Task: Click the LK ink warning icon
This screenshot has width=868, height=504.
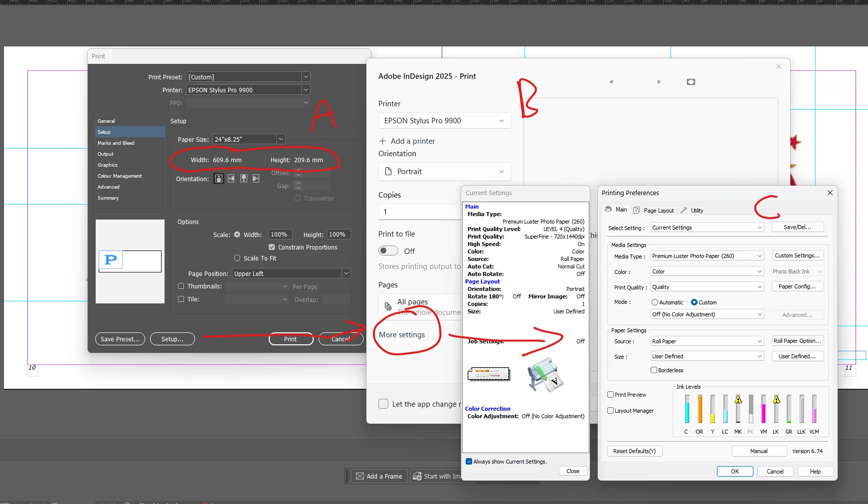Action: pyautogui.click(x=776, y=400)
